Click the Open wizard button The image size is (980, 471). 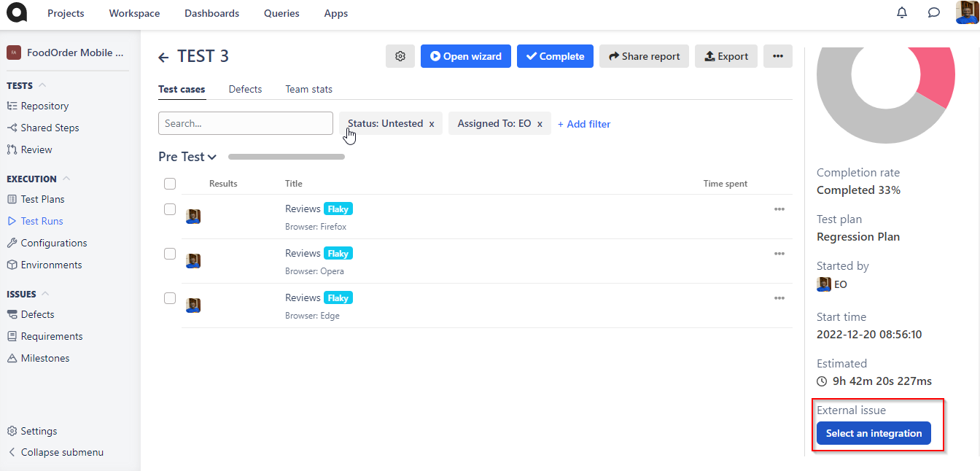pos(465,56)
